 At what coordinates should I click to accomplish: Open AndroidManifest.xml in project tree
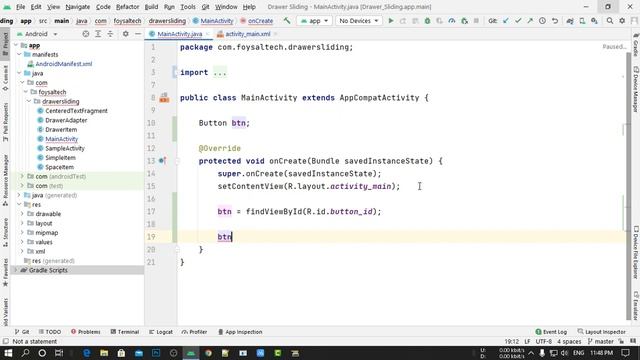(64, 64)
